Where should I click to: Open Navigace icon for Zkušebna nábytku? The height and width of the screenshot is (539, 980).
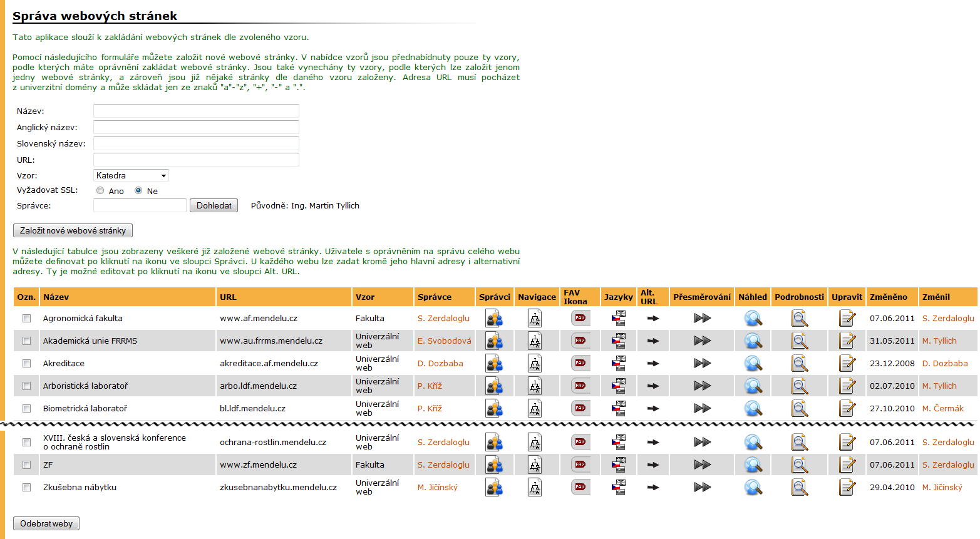tap(535, 488)
